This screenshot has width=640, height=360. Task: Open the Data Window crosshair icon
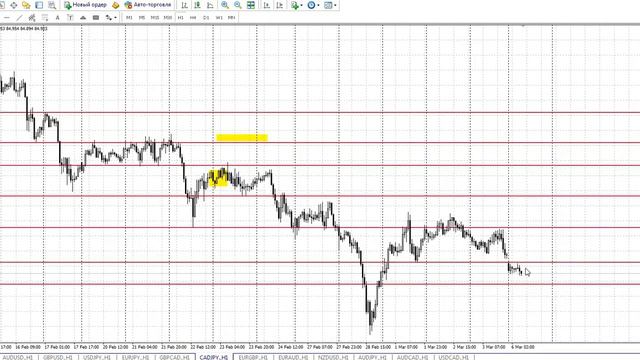click(x=13, y=5)
